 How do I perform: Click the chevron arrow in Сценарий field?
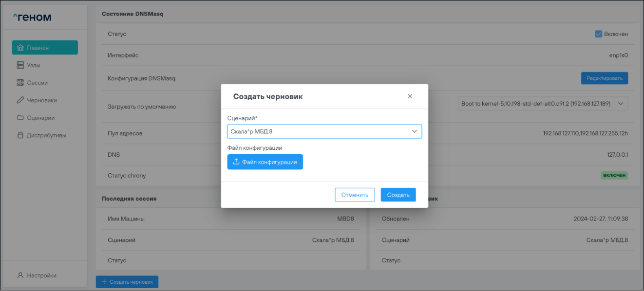pyautogui.click(x=415, y=131)
